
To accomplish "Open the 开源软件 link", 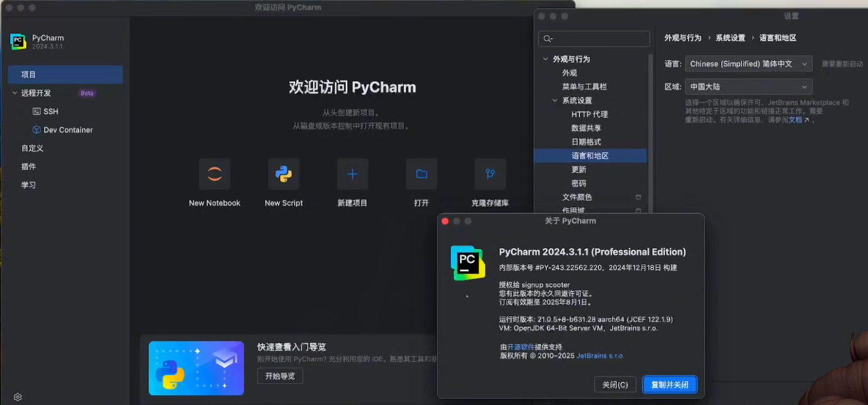I will pos(521,347).
